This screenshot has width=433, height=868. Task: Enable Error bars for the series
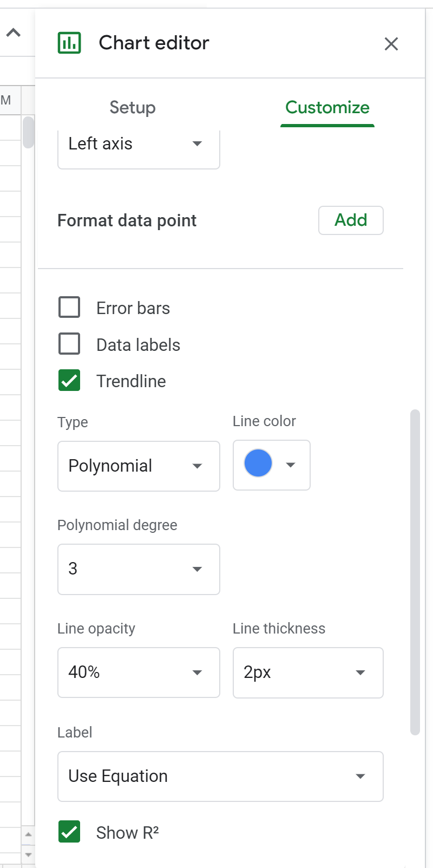pyautogui.click(x=69, y=307)
